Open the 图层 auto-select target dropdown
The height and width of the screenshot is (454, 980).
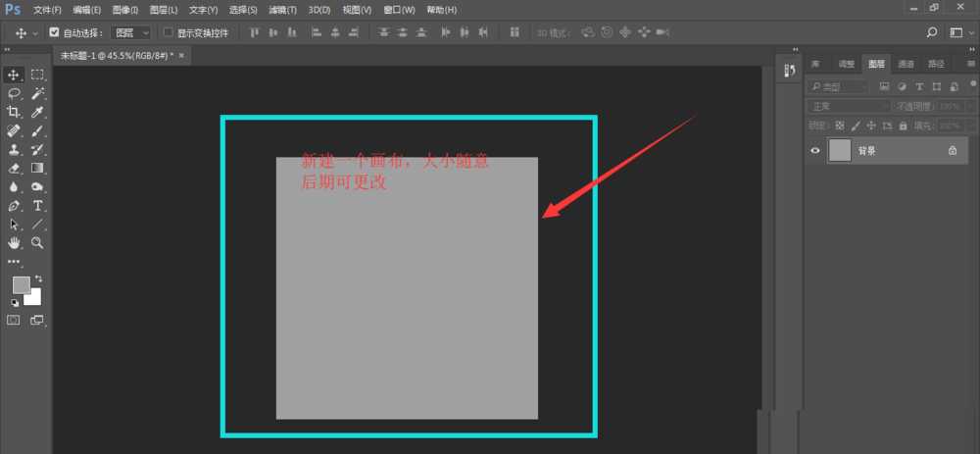pyautogui.click(x=132, y=32)
